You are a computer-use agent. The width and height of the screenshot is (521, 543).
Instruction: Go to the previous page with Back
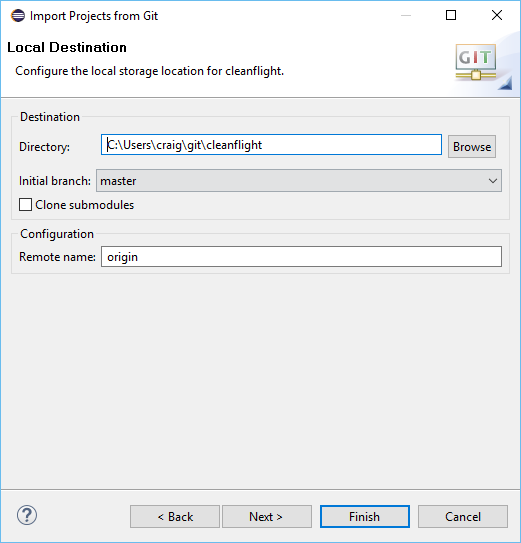pyautogui.click(x=175, y=516)
